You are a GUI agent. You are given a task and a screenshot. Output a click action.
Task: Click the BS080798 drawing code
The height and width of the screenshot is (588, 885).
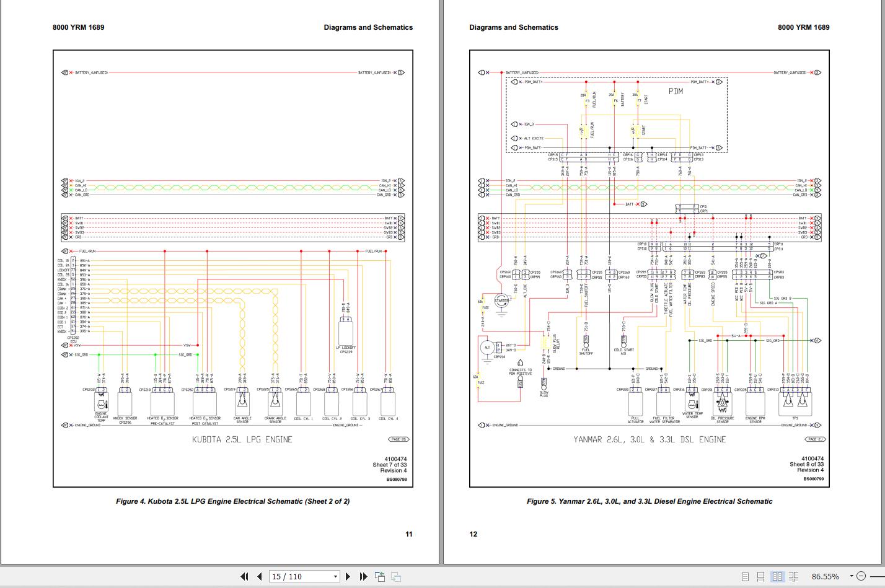[x=397, y=479]
